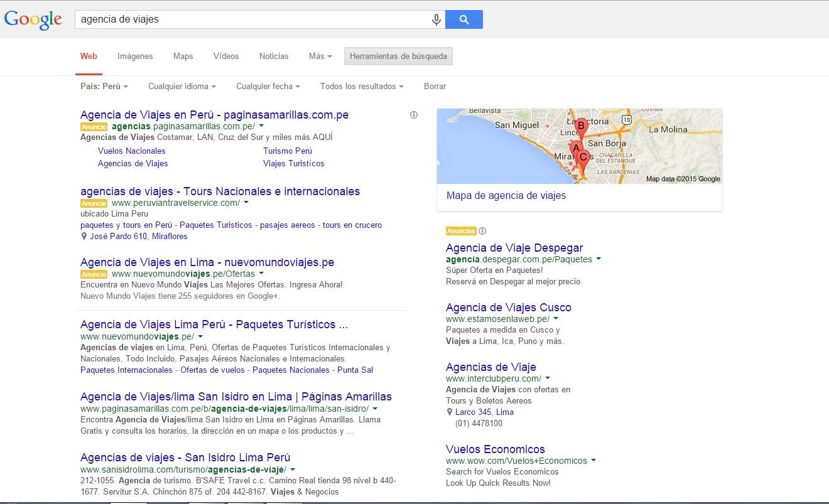Switch to Imágenes tab
Viewport: 829px width, 504px height.
[x=135, y=56]
